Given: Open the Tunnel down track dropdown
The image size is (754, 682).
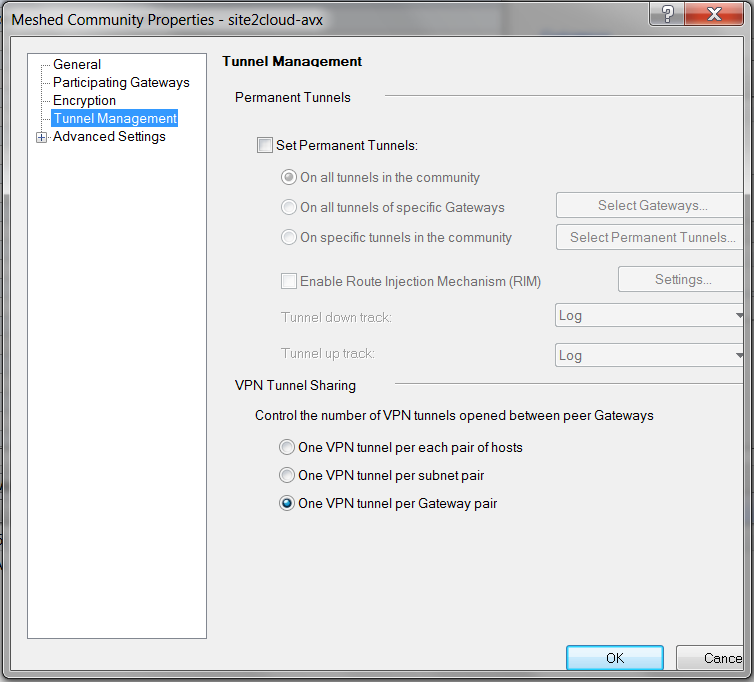Looking at the screenshot, I should [650, 315].
